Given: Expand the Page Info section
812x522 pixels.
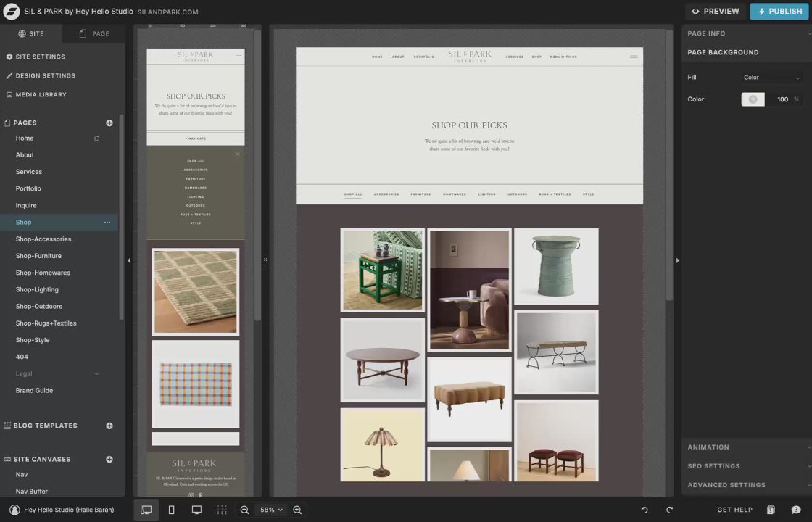Looking at the screenshot, I should [746, 33].
